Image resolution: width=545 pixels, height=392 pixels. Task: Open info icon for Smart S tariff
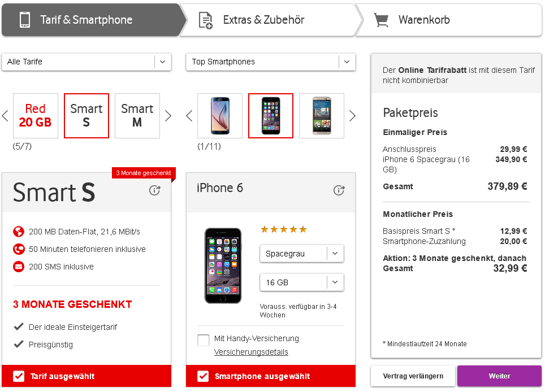(x=155, y=190)
